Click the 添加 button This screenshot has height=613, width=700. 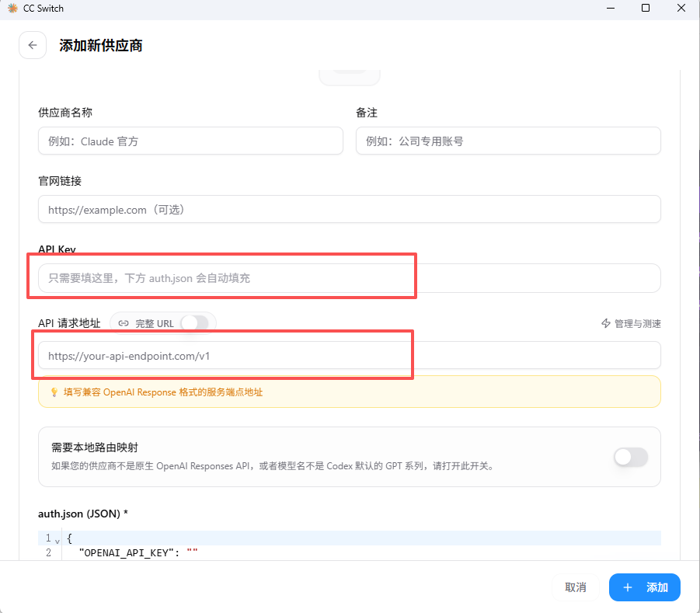click(x=645, y=587)
